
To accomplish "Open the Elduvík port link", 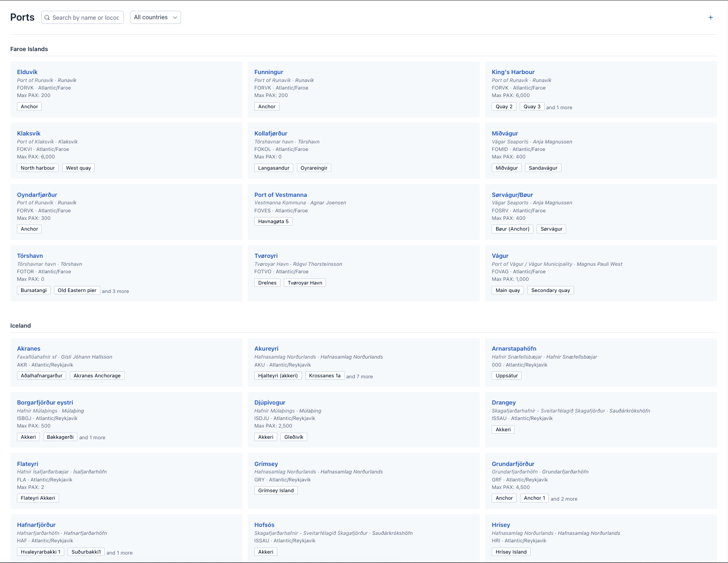I will (27, 72).
